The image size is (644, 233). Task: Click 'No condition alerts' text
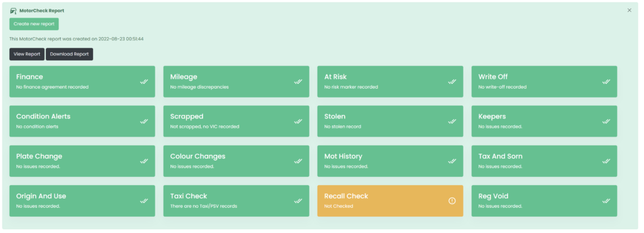click(37, 127)
